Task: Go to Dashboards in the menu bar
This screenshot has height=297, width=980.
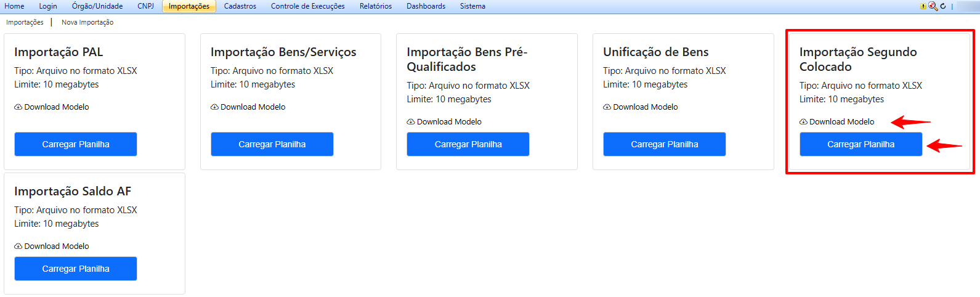Action: 426,6
